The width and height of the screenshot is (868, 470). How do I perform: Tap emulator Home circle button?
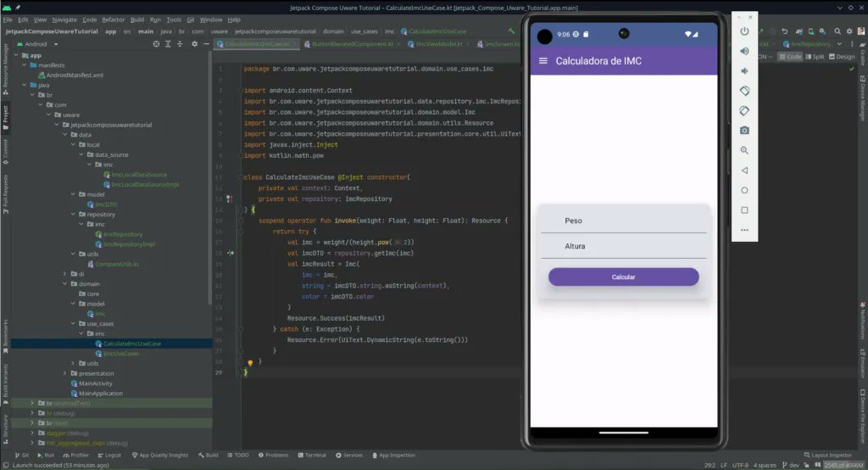pyautogui.click(x=744, y=190)
